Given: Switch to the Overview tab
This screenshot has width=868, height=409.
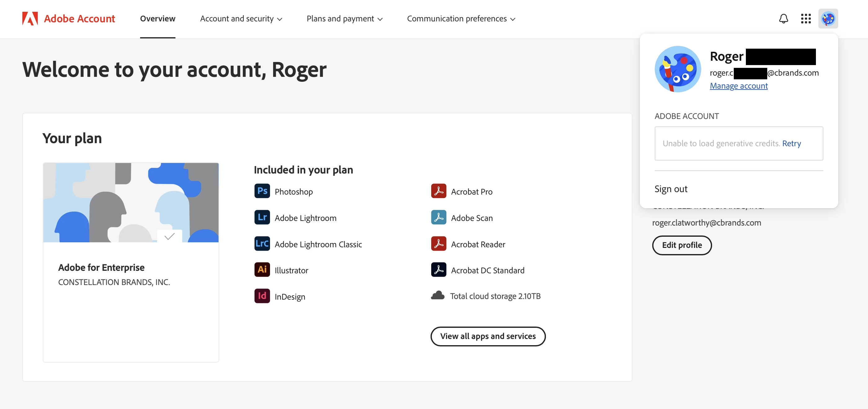Looking at the screenshot, I should click(x=157, y=19).
